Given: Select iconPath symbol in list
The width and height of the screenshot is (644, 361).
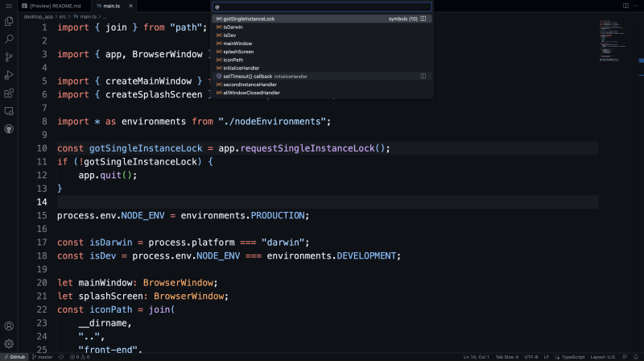Looking at the screenshot, I should click(x=321, y=60).
